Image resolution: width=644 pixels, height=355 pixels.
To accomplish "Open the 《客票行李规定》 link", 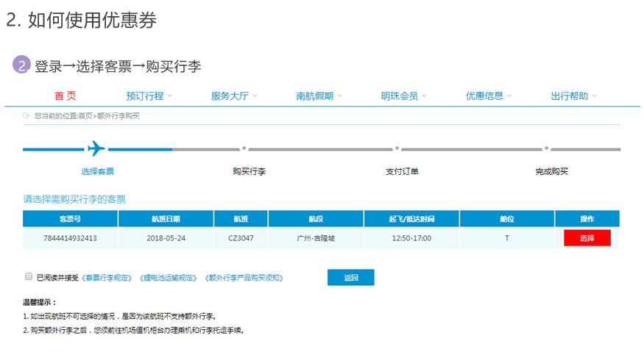I will (108, 278).
